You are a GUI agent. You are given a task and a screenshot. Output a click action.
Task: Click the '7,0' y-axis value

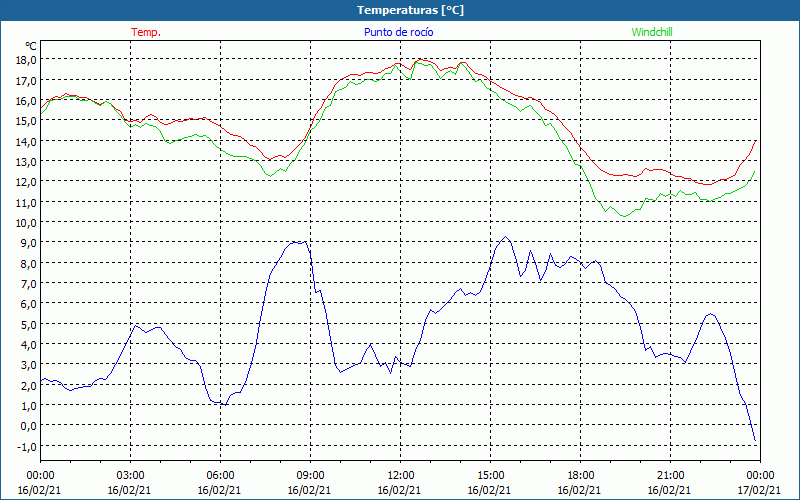coord(30,284)
